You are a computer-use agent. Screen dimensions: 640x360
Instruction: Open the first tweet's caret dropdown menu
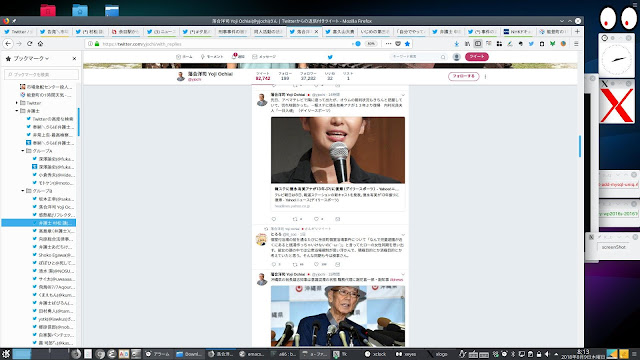(x=403, y=95)
